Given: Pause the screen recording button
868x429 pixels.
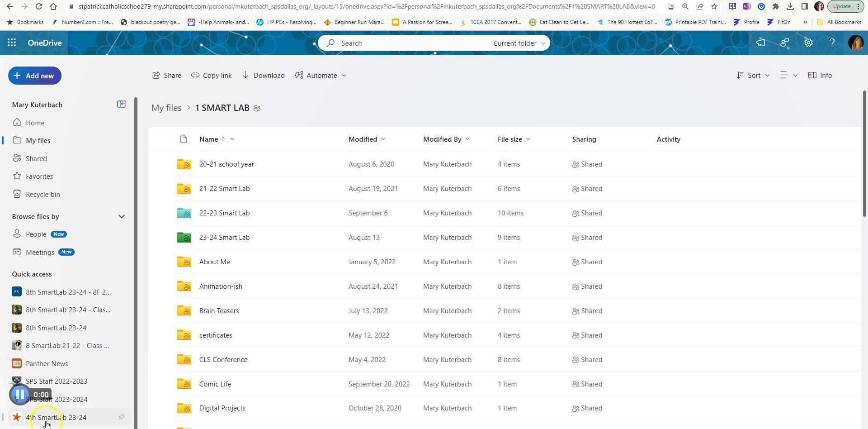Looking at the screenshot, I should (20, 395).
